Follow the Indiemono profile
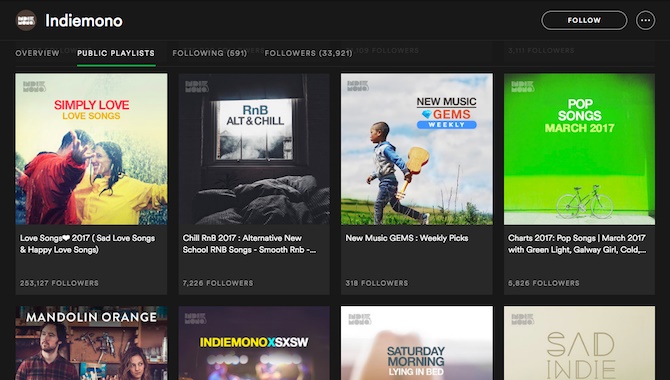This screenshot has width=670, height=380. [584, 20]
